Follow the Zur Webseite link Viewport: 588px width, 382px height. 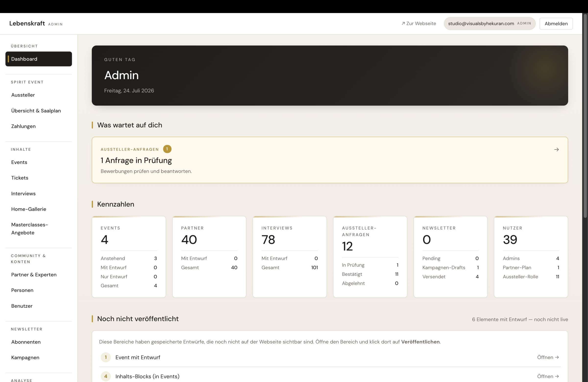pyautogui.click(x=418, y=24)
